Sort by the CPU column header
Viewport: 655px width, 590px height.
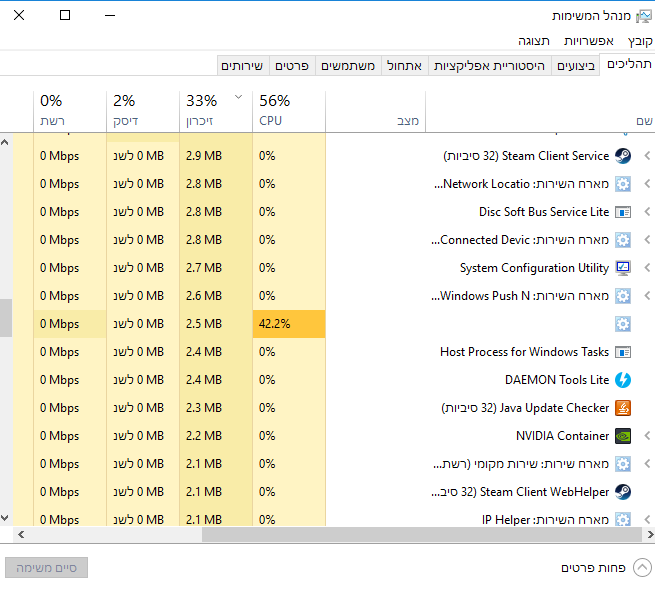[x=289, y=111]
